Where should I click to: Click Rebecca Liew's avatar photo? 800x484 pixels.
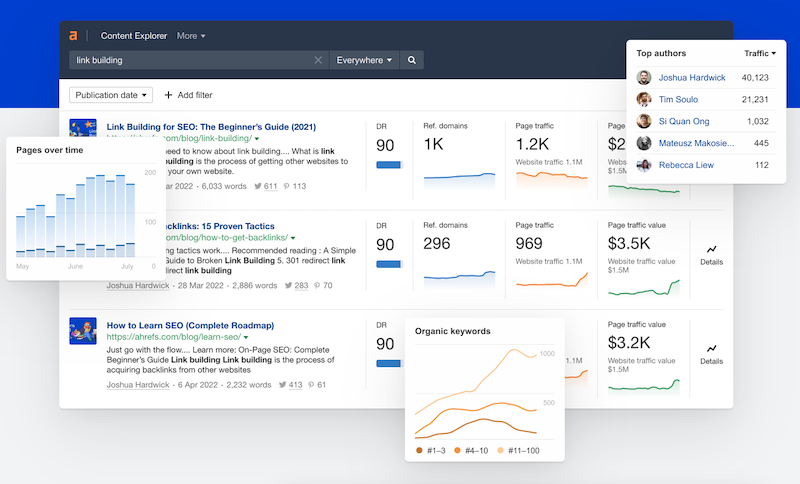click(644, 165)
